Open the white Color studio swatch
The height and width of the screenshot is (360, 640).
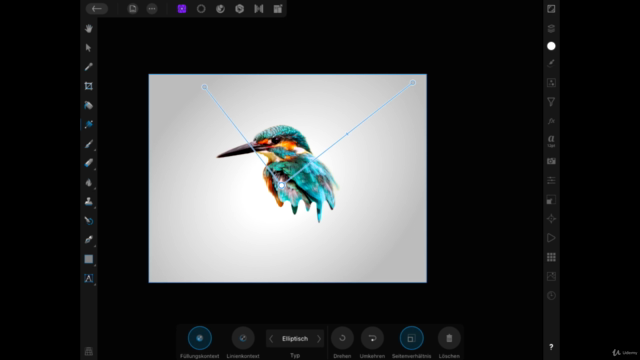tap(551, 46)
